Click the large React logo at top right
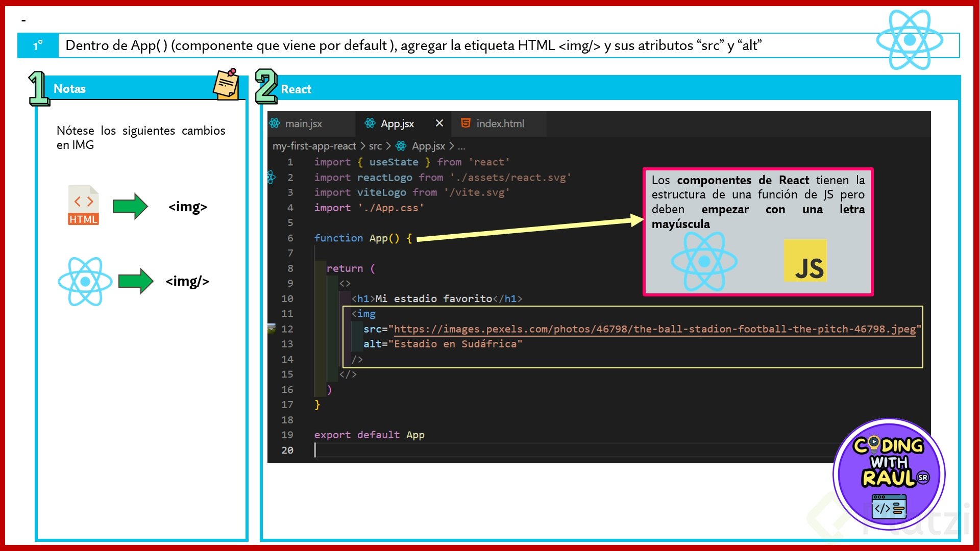Image resolution: width=980 pixels, height=551 pixels. click(909, 40)
